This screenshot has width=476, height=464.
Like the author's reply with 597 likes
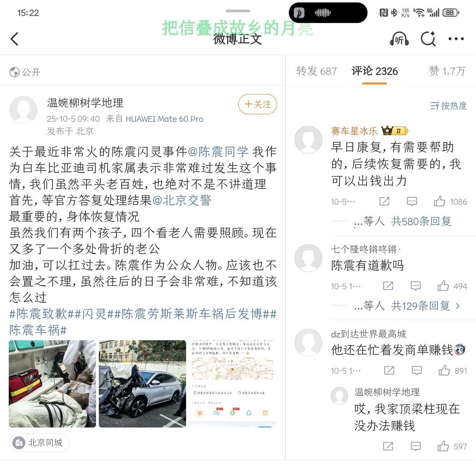pyautogui.click(x=443, y=446)
